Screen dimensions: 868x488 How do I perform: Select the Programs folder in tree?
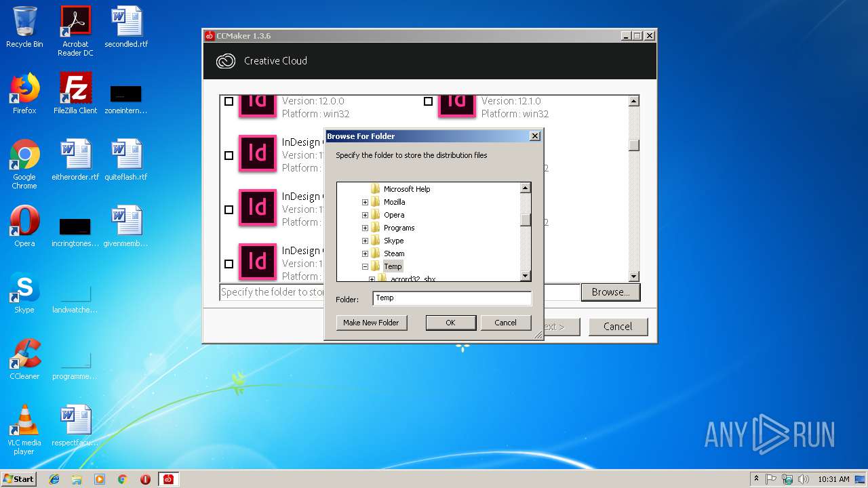click(x=399, y=228)
